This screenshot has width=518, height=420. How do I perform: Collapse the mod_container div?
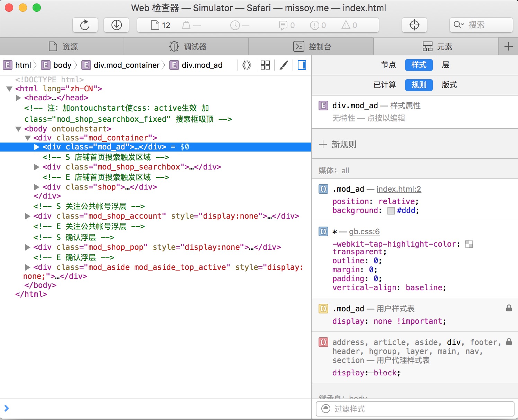point(28,138)
